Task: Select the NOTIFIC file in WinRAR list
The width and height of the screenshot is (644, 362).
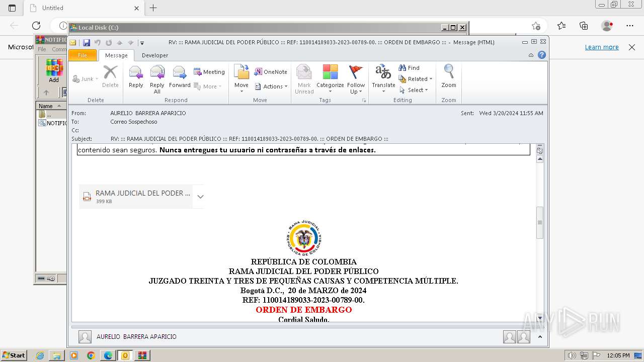Action: tap(52, 123)
